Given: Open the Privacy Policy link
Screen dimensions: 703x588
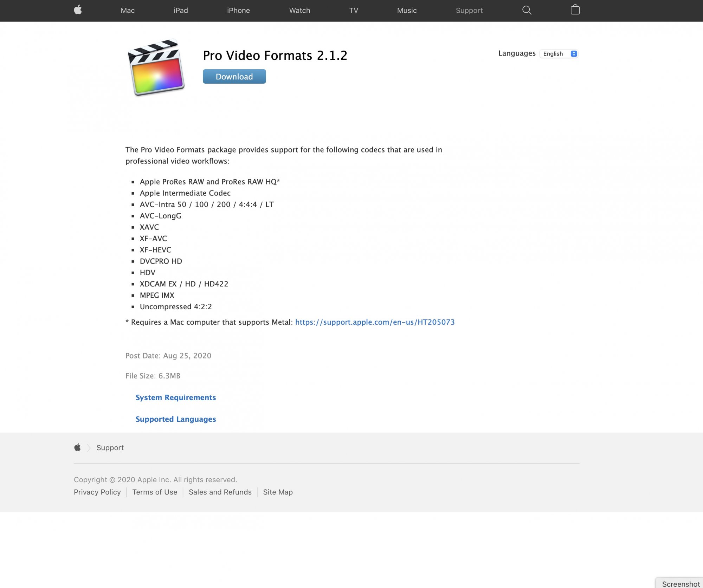Looking at the screenshot, I should (97, 492).
